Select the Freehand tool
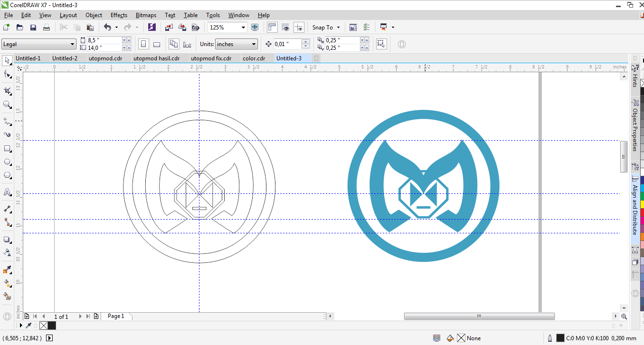 [7, 121]
